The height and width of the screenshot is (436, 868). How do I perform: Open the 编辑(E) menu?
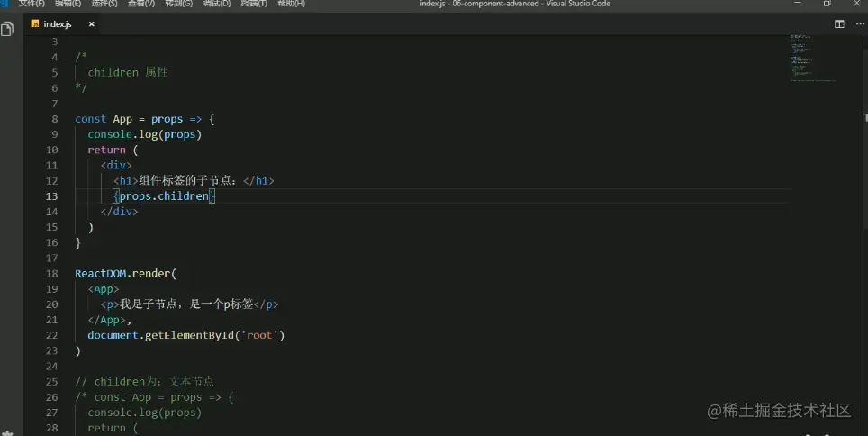tap(68, 4)
